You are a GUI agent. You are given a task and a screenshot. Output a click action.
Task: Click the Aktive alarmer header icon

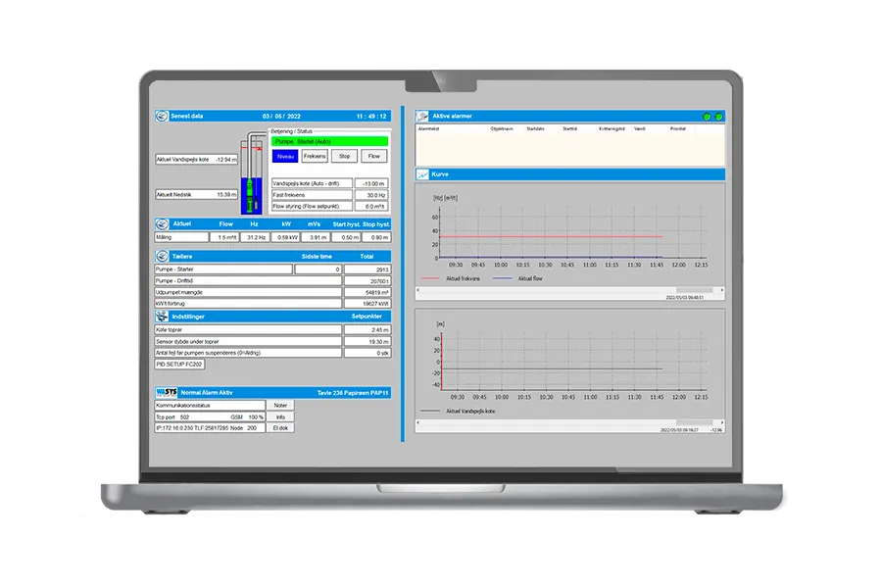pos(421,116)
